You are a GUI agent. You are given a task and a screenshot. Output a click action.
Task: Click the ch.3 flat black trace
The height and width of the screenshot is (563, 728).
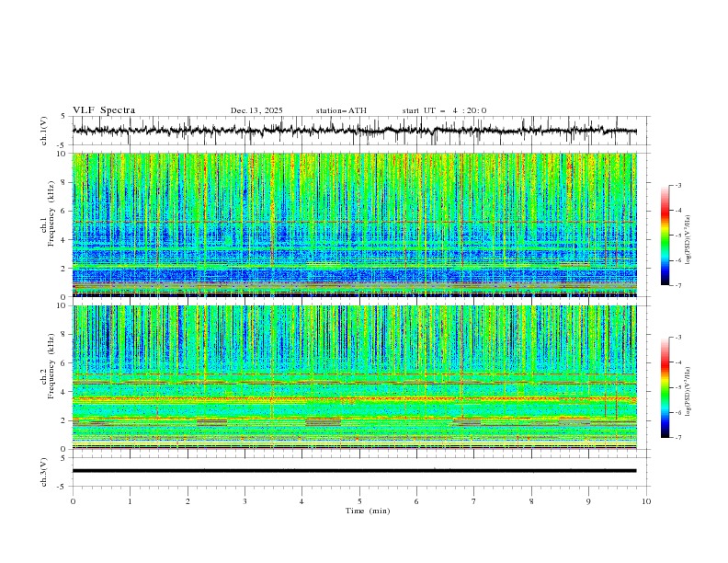pyautogui.click(x=354, y=471)
